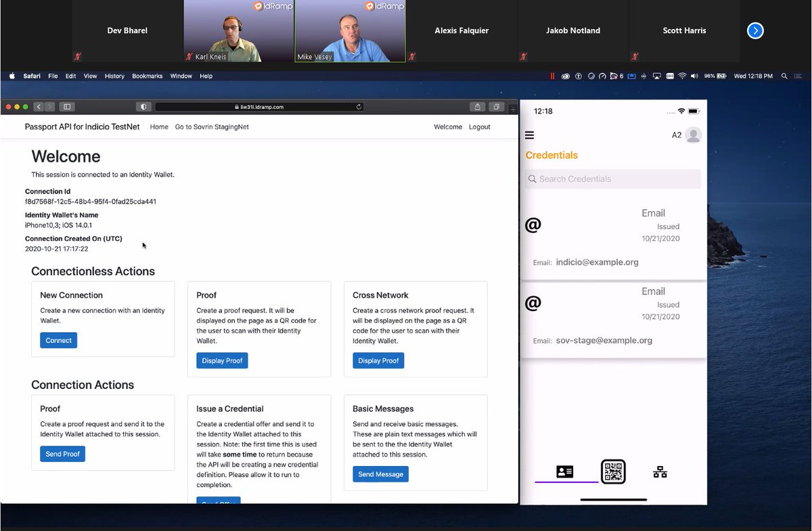
Task: Select Alexis Falquier participant tile
Action: click(461, 31)
